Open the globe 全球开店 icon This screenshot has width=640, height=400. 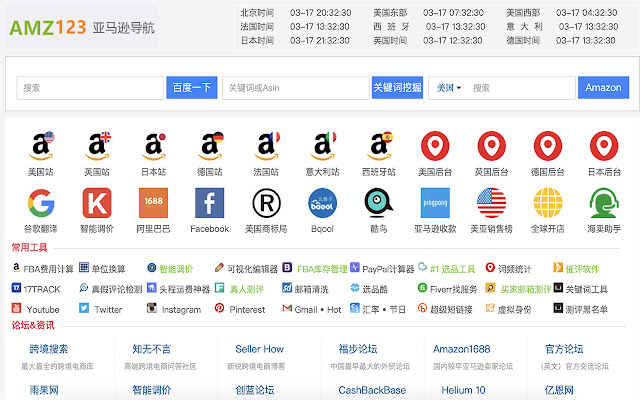pyautogui.click(x=548, y=203)
